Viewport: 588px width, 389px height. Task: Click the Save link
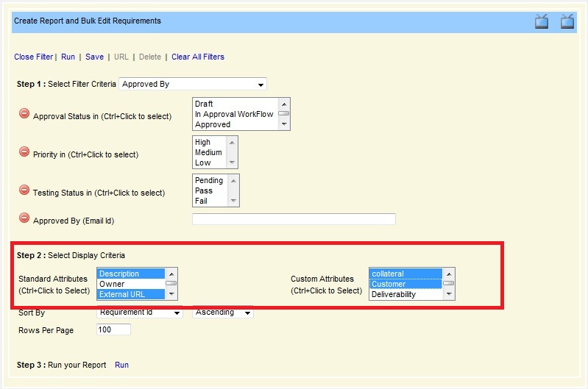(x=94, y=57)
